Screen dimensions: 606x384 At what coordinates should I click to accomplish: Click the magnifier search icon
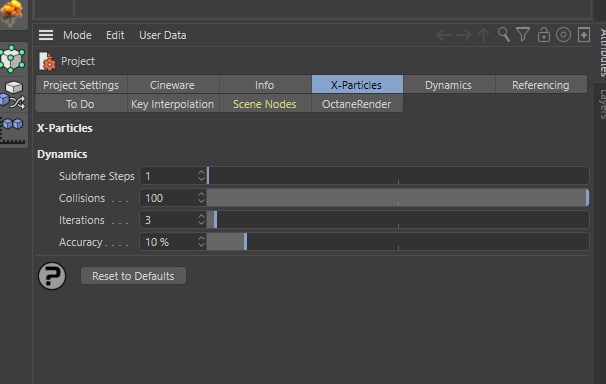(x=503, y=35)
